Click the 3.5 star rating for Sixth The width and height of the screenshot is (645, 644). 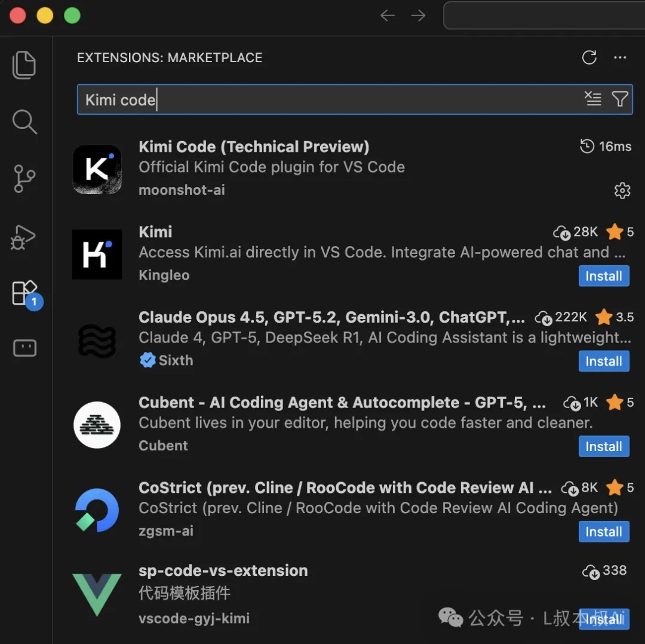coord(615,317)
